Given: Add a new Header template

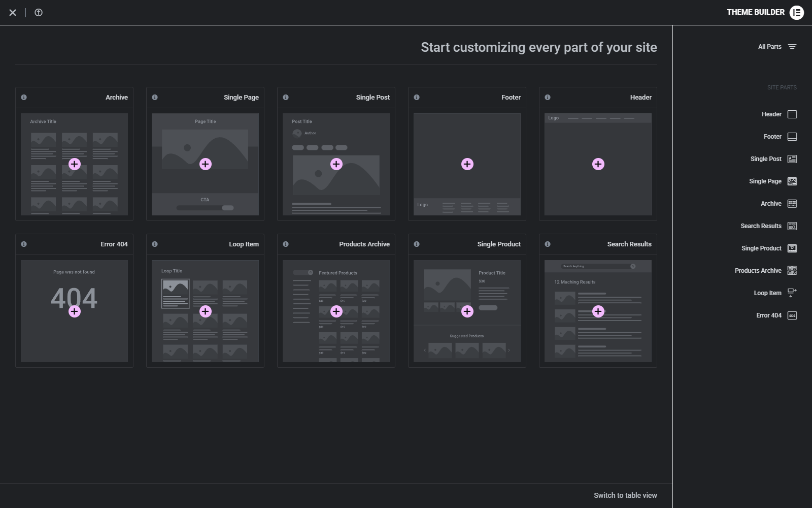Looking at the screenshot, I should 598,164.
